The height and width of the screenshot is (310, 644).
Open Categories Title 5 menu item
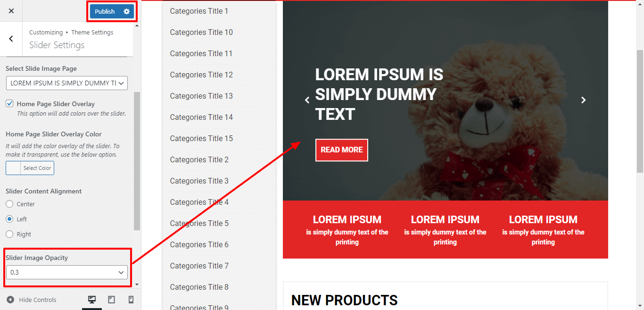(x=199, y=223)
